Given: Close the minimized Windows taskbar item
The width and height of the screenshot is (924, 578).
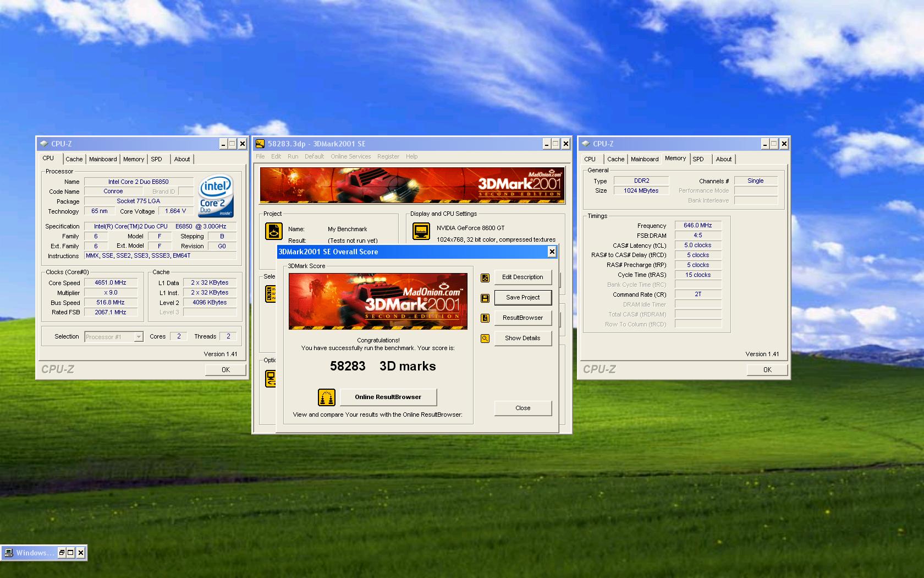Looking at the screenshot, I should tap(81, 553).
